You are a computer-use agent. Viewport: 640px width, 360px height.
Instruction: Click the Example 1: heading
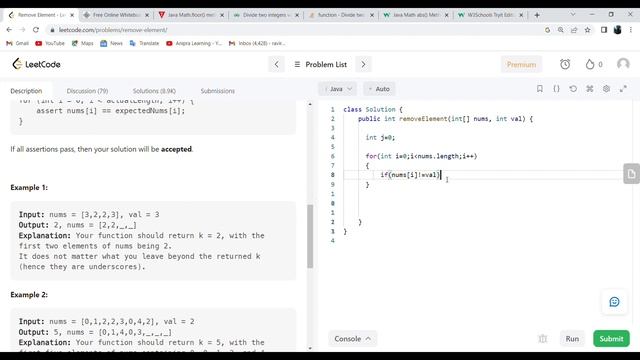[x=29, y=187]
